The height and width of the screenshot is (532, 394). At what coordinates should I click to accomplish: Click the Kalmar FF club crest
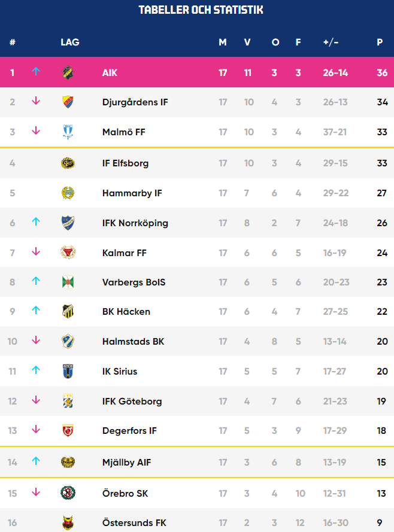[68, 253]
